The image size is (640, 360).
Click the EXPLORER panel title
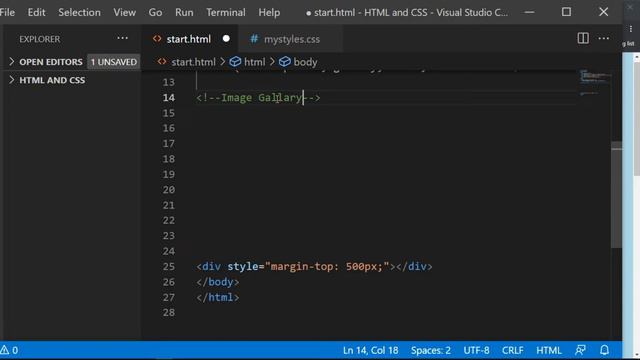pyautogui.click(x=40, y=39)
